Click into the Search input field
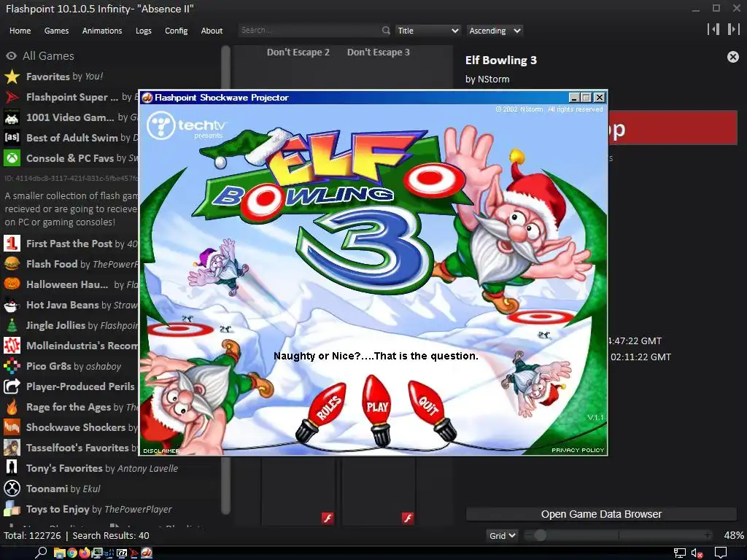 [x=309, y=31]
